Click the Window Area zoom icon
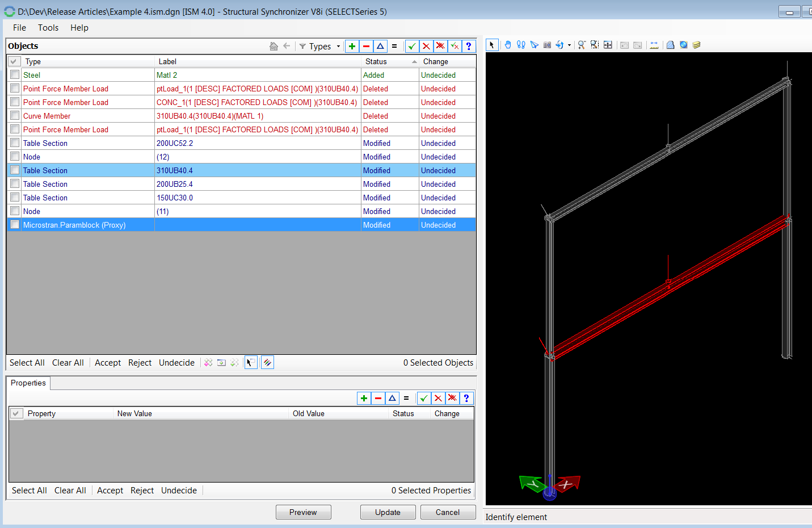 (x=595, y=45)
